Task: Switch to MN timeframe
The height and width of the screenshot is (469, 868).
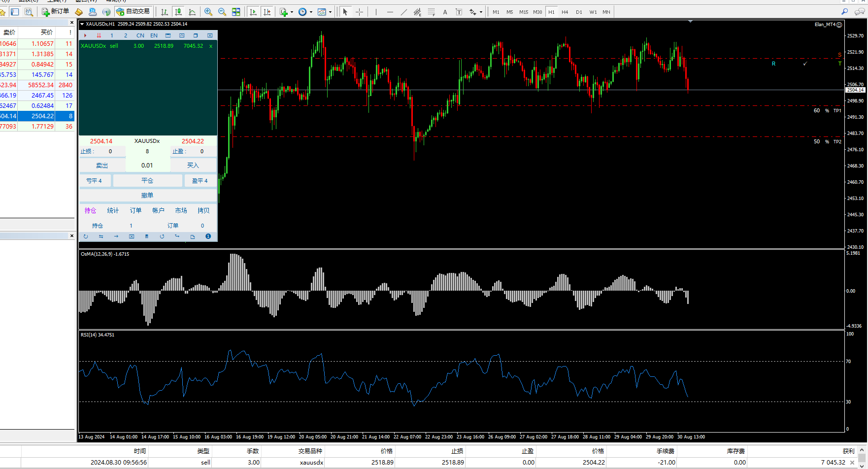Action: pyautogui.click(x=606, y=12)
